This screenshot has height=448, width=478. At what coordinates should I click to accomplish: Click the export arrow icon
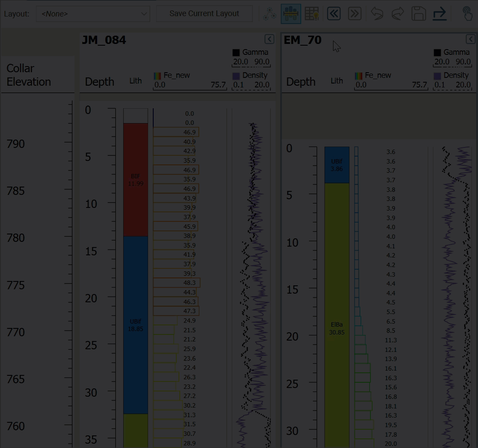click(440, 14)
